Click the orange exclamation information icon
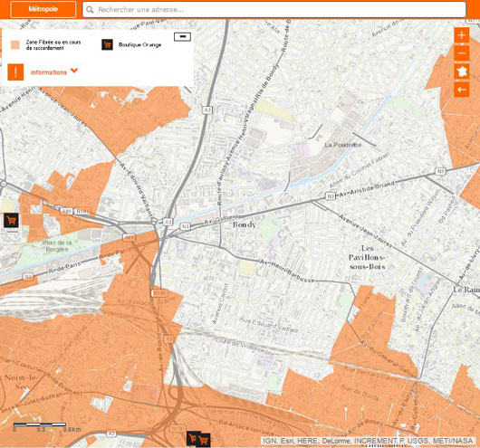This screenshot has width=480, height=448. pos(15,72)
